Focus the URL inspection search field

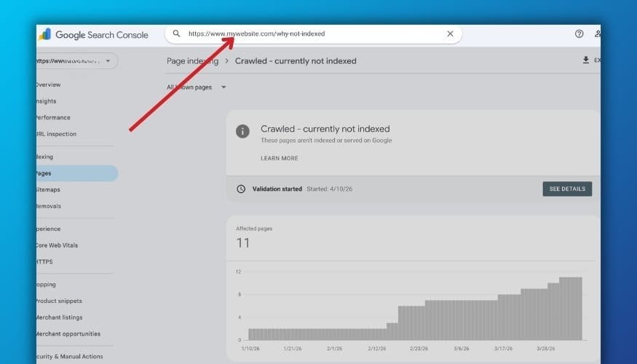point(313,33)
